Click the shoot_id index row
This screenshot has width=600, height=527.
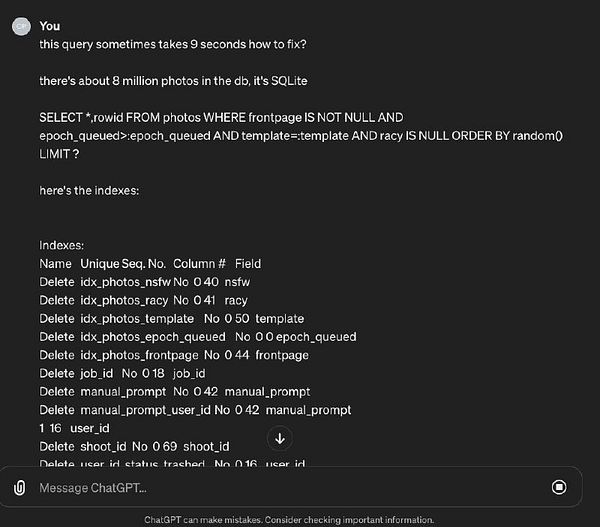pyautogui.click(x=134, y=447)
